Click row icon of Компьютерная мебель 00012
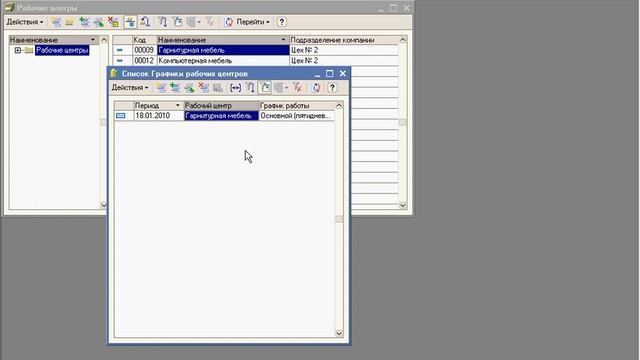Screen dimensions: 640x360 120,61
